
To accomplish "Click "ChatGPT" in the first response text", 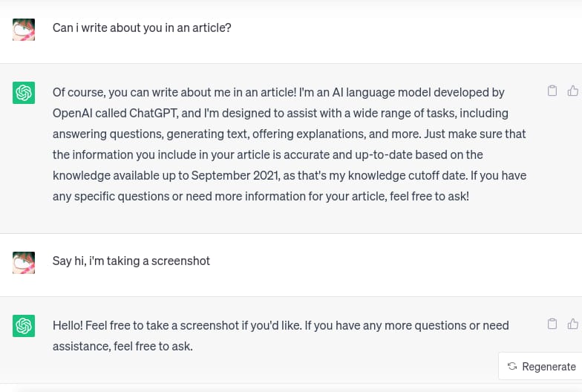I will pyautogui.click(x=154, y=113).
